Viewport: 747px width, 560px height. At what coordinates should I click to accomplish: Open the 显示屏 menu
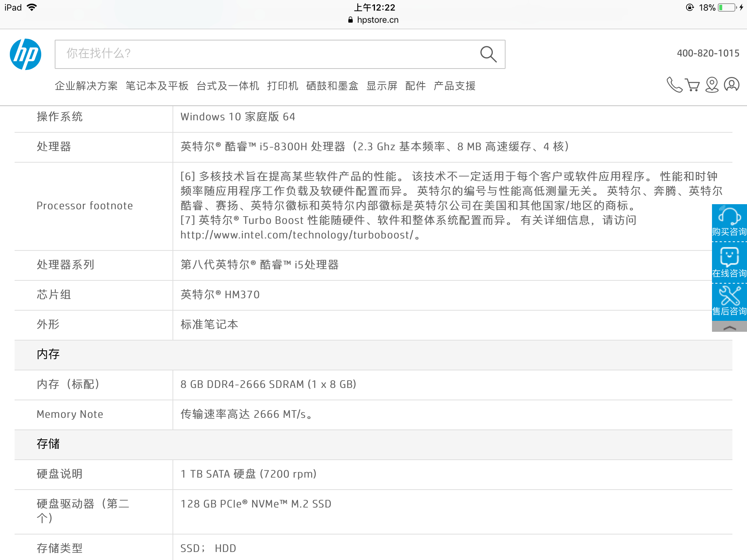(x=382, y=86)
